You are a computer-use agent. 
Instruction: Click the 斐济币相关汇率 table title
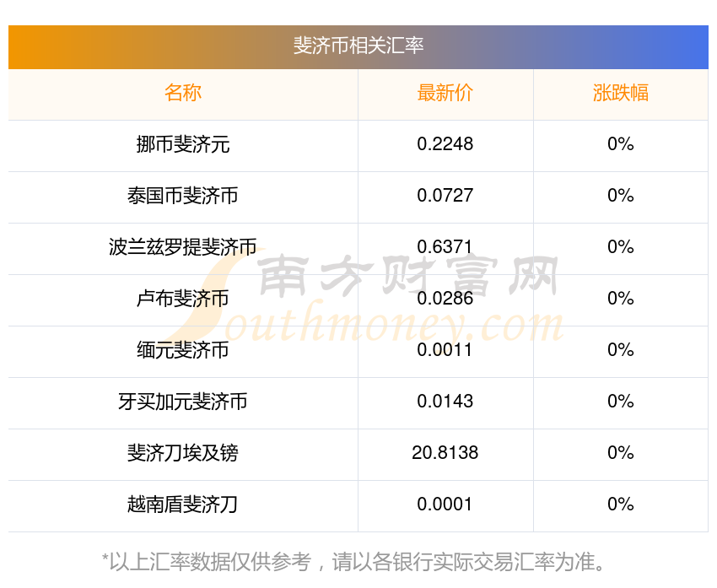[358, 46]
